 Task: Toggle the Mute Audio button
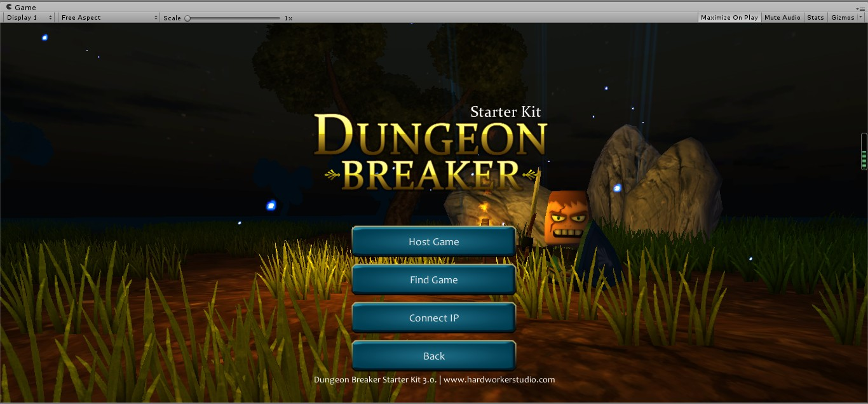click(x=782, y=18)
